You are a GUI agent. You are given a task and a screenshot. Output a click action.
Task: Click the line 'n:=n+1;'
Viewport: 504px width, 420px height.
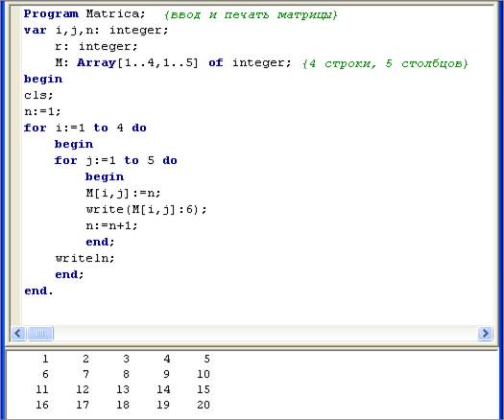click(111, 225)
